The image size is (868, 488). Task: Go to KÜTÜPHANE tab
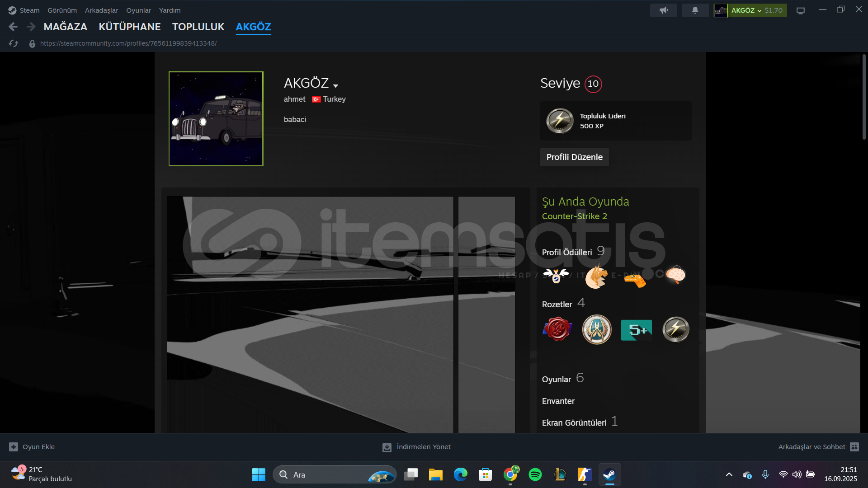[x=130, y=27]
